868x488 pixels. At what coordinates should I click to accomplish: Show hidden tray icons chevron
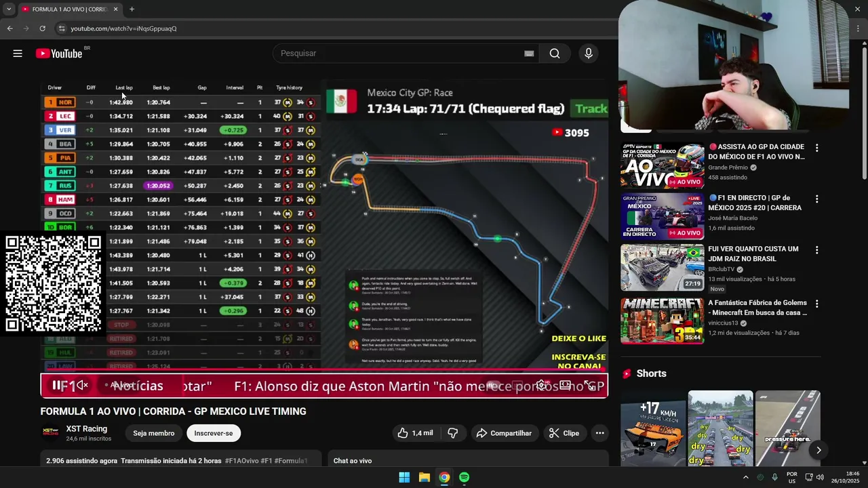746,477
